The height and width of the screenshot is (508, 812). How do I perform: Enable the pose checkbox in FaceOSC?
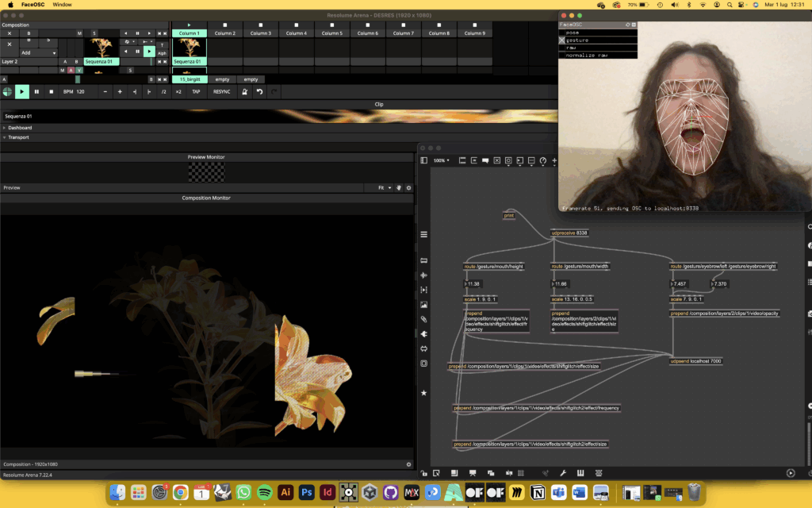562,33
